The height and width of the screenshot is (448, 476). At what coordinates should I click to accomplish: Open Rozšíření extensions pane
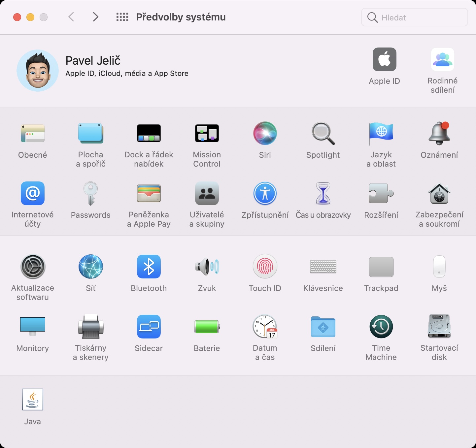point(381,193)
